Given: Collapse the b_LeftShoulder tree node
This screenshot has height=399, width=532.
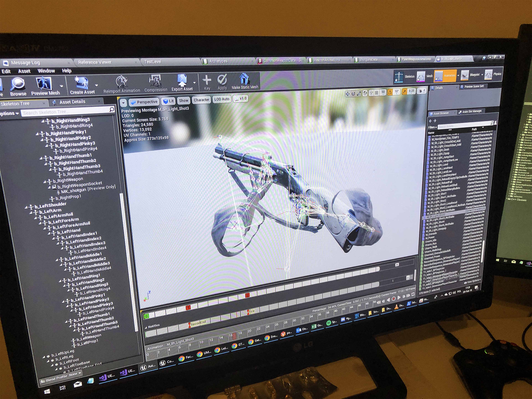Looking at the screenshot, I should (26, 207).
